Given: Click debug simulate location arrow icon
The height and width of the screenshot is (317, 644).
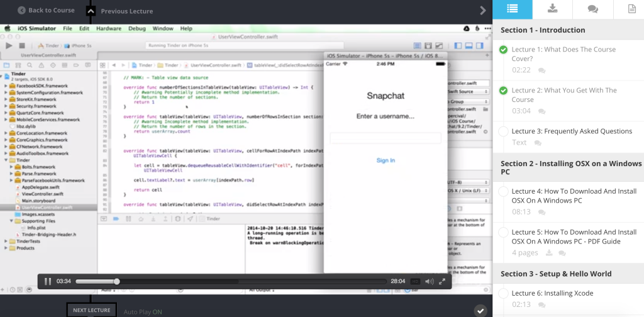Looking at the screenshot, I should pos(190,219).
